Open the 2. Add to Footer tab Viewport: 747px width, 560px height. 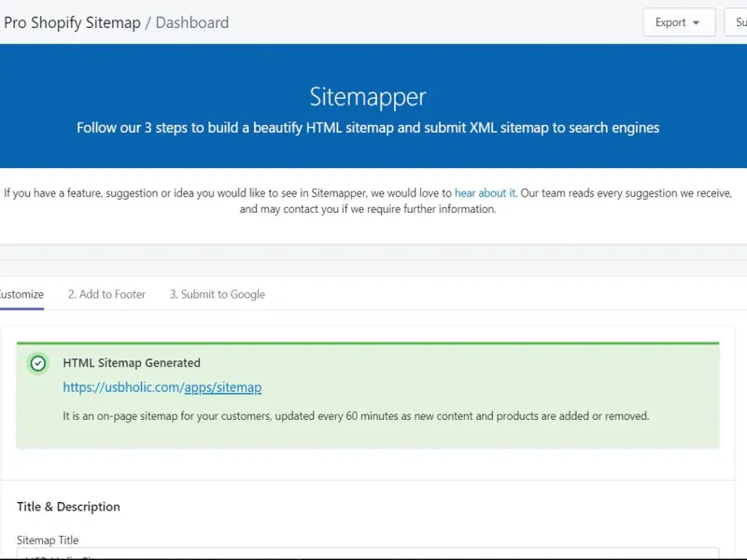tap(106, 294)
